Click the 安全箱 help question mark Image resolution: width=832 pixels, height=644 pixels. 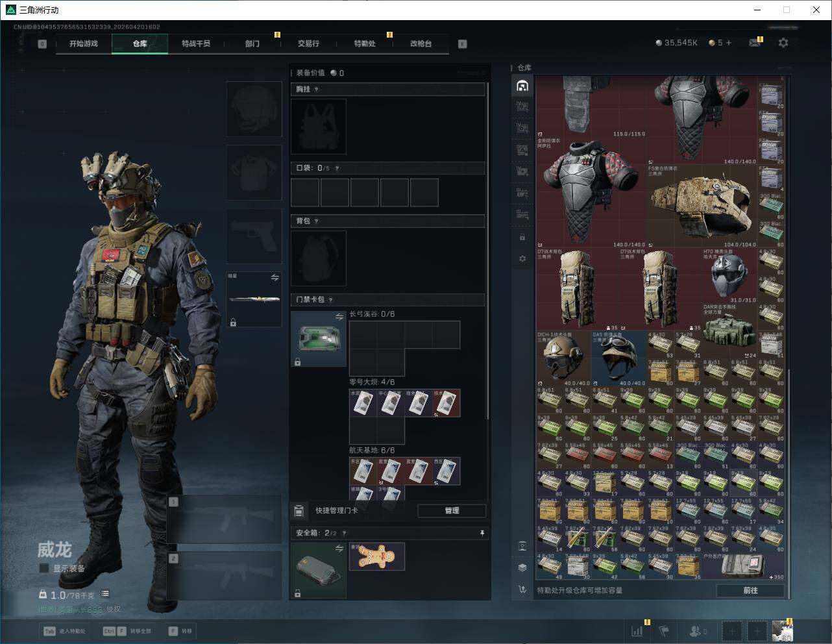click(x=344, y=533)
